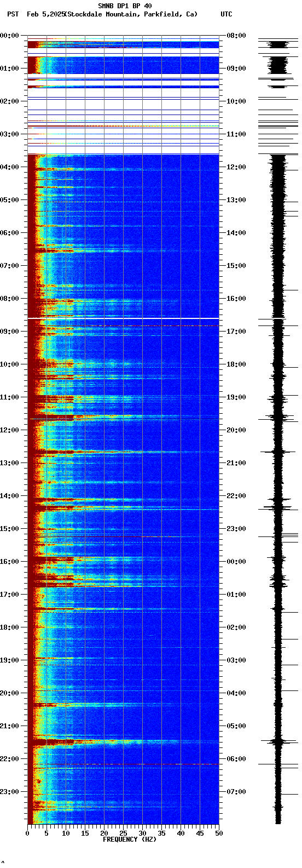Screen dimensions: 302x868
Task: Click the 0 Hz frequency tick label
Action: (x=27, y=833)
